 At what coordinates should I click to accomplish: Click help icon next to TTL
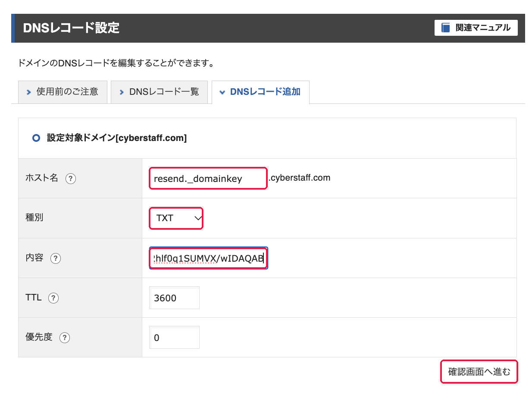(x=53, y=298)
